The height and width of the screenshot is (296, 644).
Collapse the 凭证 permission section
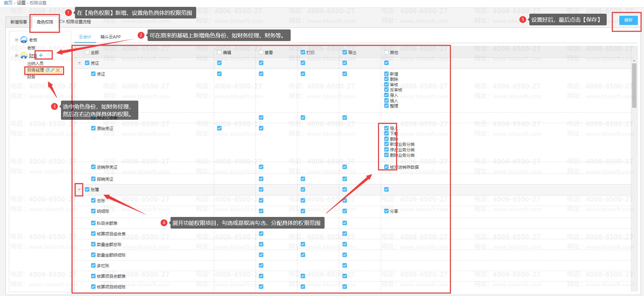coord(79,63)
